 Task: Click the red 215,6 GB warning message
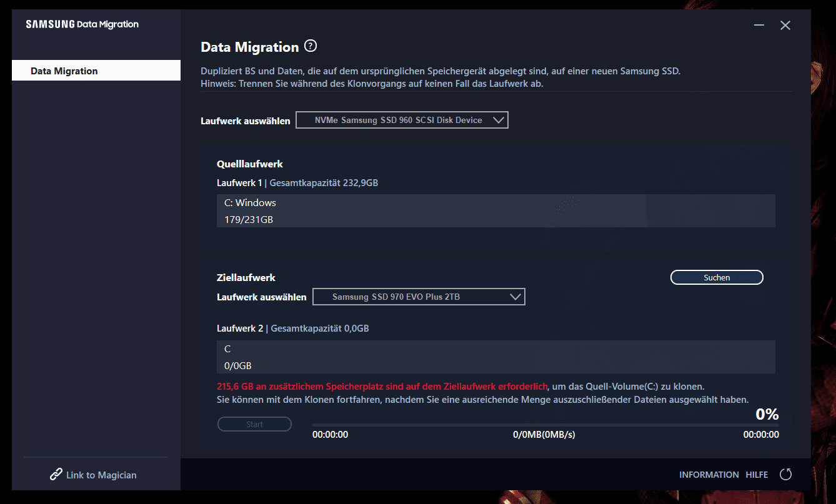pyautogui.click(x=382, y=387)
